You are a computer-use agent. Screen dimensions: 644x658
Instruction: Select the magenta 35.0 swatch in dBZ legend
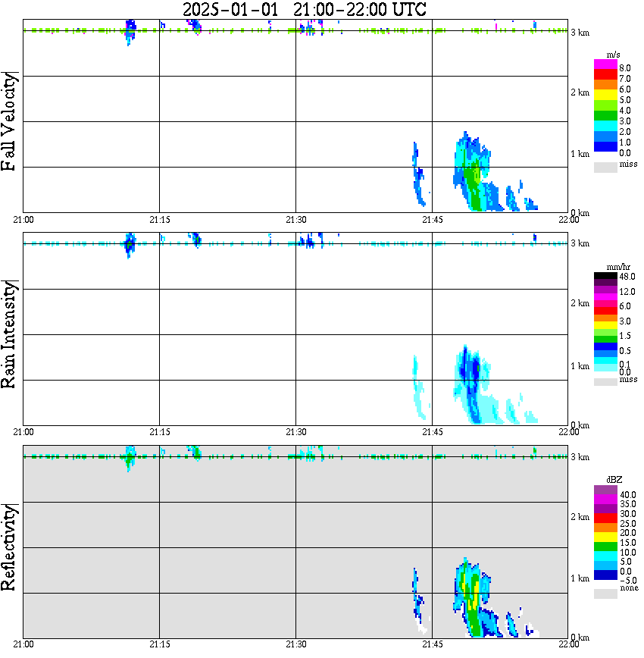pyautogui.click(x=605, y=500)
